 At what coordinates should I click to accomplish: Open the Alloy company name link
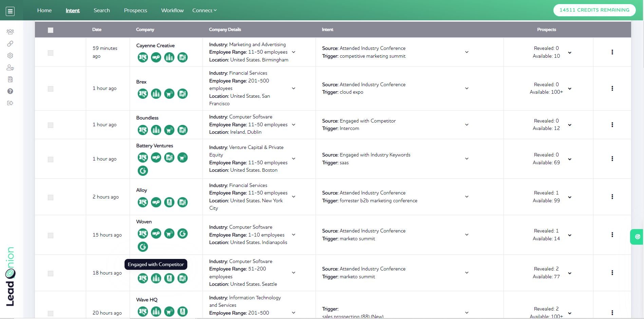141,190
